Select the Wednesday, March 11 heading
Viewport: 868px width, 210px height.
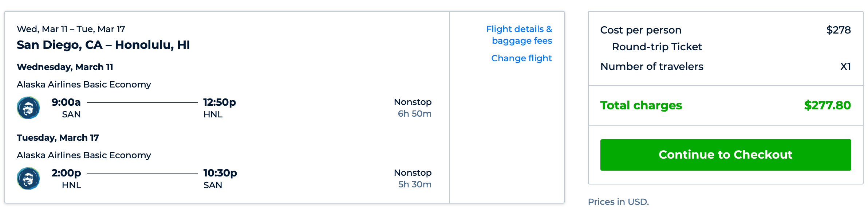tap(65, 67)
